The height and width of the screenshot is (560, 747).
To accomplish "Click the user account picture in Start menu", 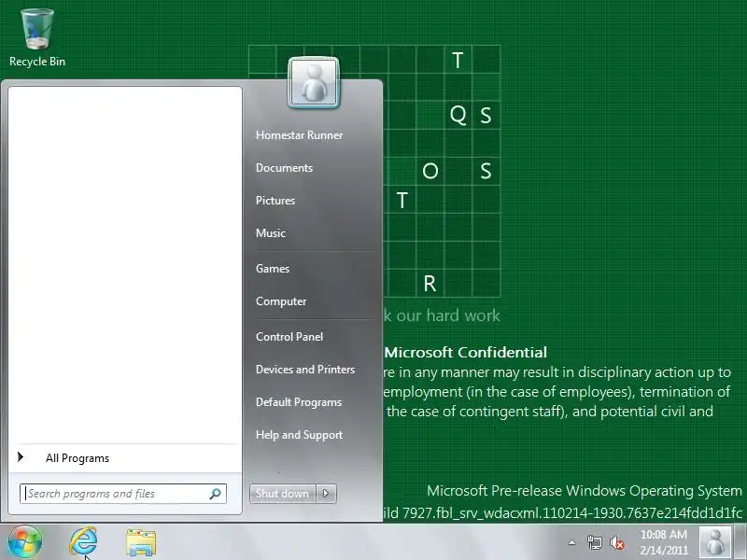I will 314,82.
